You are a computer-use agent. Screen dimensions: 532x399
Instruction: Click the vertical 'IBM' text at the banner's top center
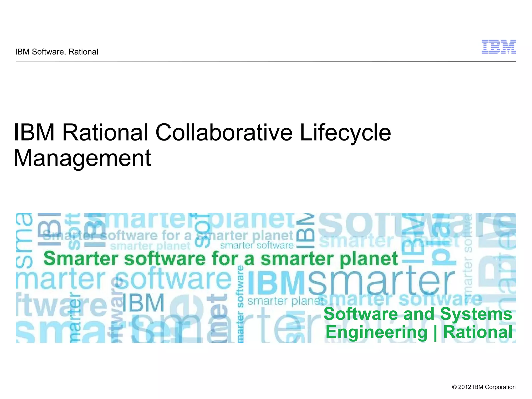(305, 231)
